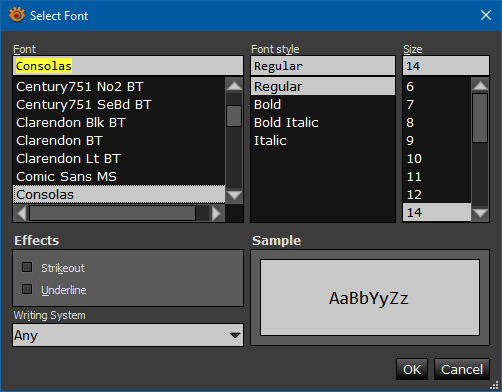502x392 pixels.
Task: Choose Italic font style
Action: click(323, 141)
